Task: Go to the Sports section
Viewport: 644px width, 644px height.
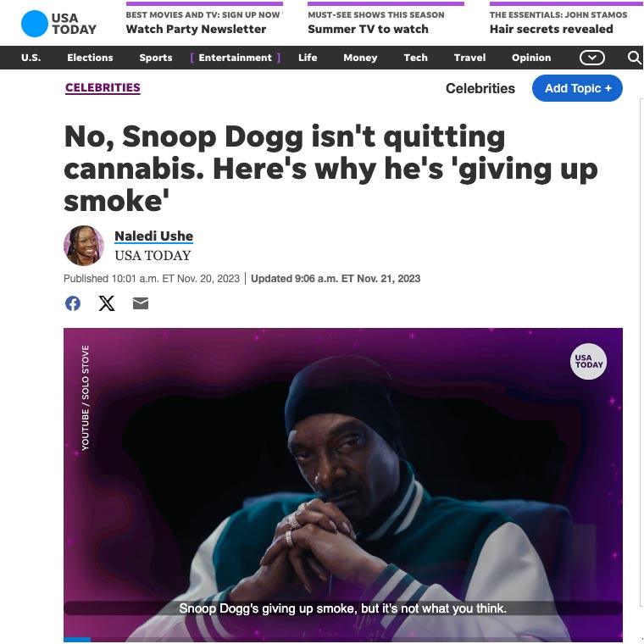Action: (156, 58)
